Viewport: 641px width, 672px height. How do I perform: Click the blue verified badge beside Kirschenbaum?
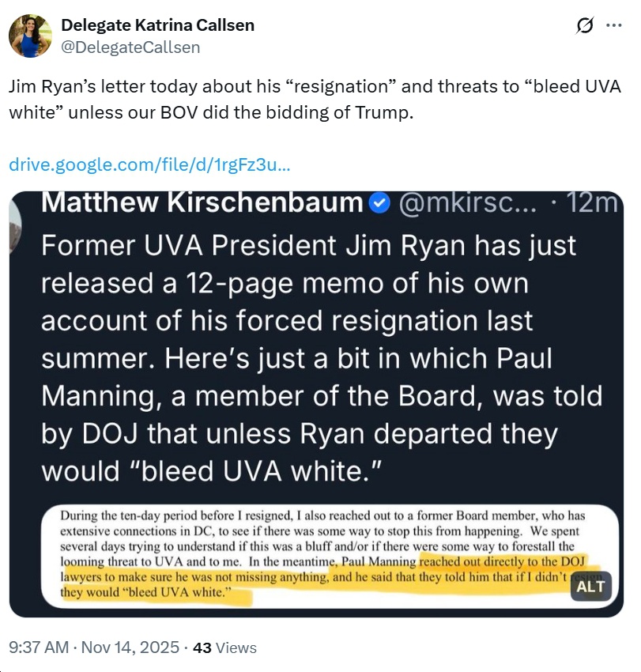coord(379,202)
